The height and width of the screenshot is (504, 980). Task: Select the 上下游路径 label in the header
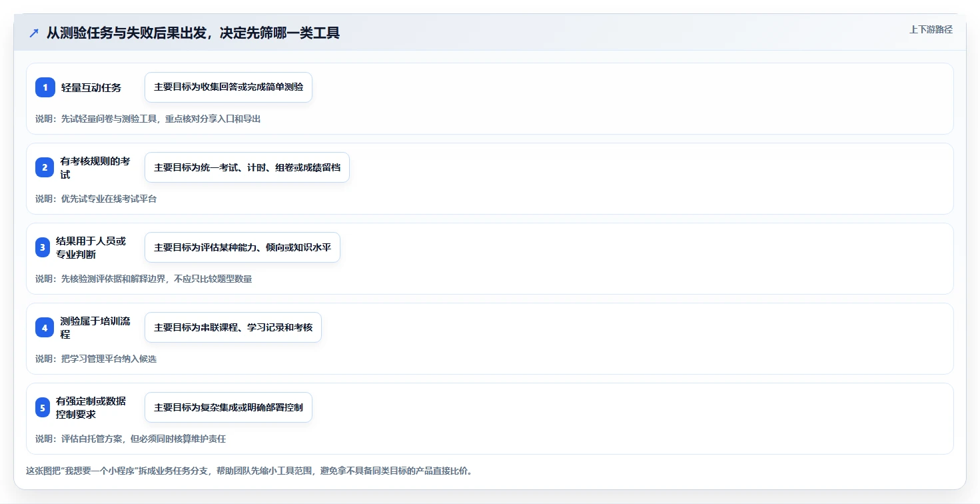931,29
